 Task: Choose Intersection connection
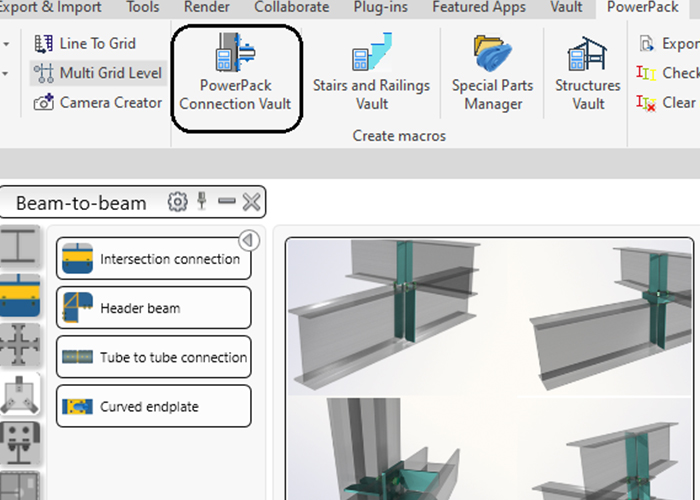tap(154, 258)
